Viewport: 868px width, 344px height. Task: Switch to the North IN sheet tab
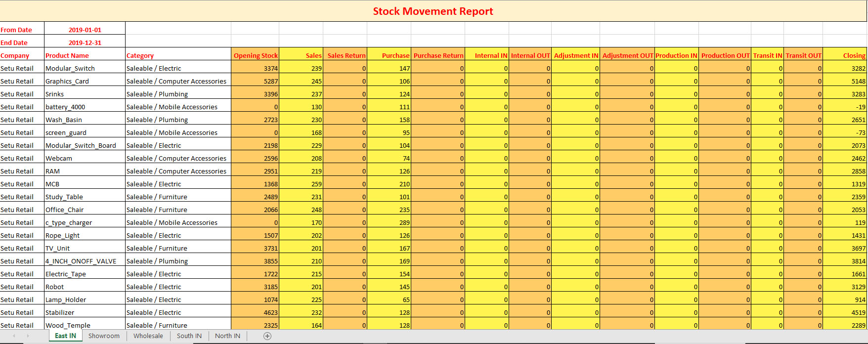[x=227, y=336]
